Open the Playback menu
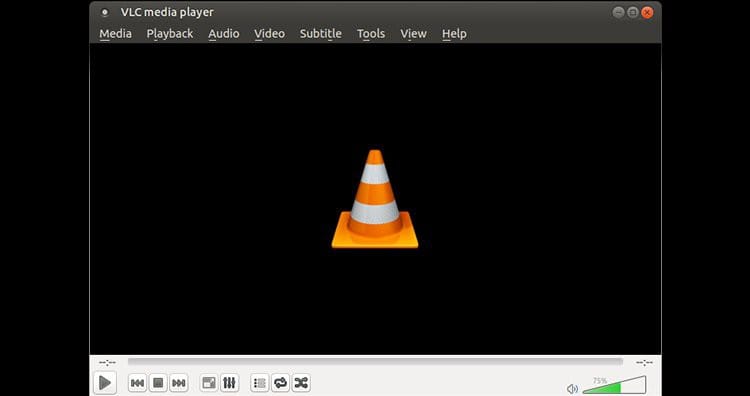The height and width of the screenshot is (396, 750). (x=170, y=33)
